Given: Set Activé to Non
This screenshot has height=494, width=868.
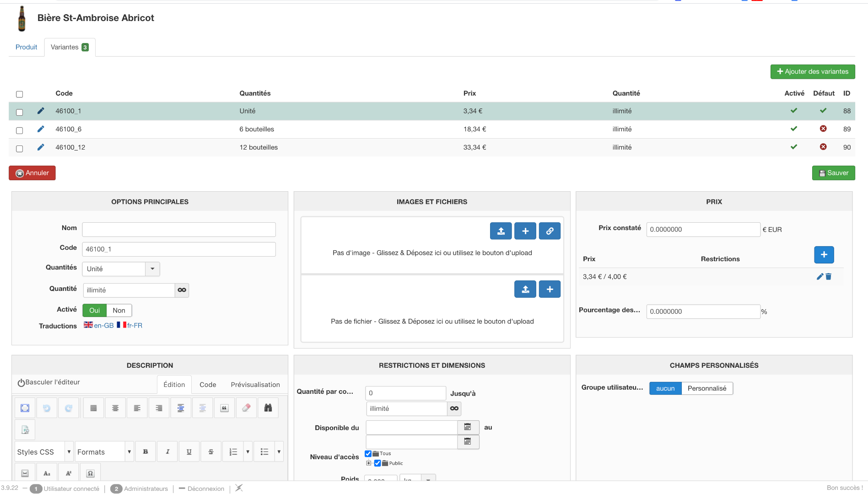Looking at the screenshot, I should [119, 311].
